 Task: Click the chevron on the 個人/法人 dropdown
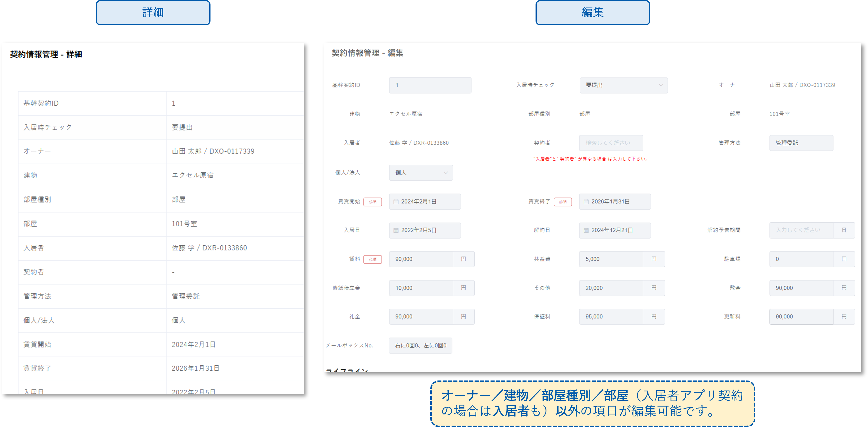click(x=445, y=173)
